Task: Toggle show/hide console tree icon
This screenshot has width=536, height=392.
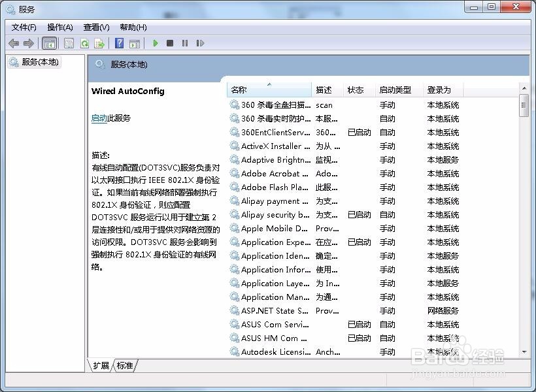Action: 49,43
